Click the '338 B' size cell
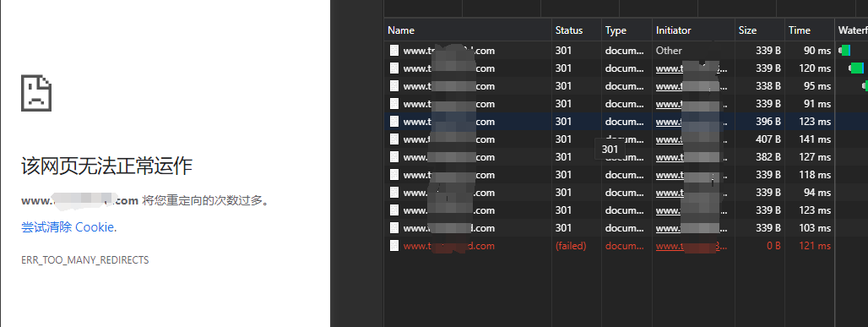This screenshot has height=327, width=868. 768,86
